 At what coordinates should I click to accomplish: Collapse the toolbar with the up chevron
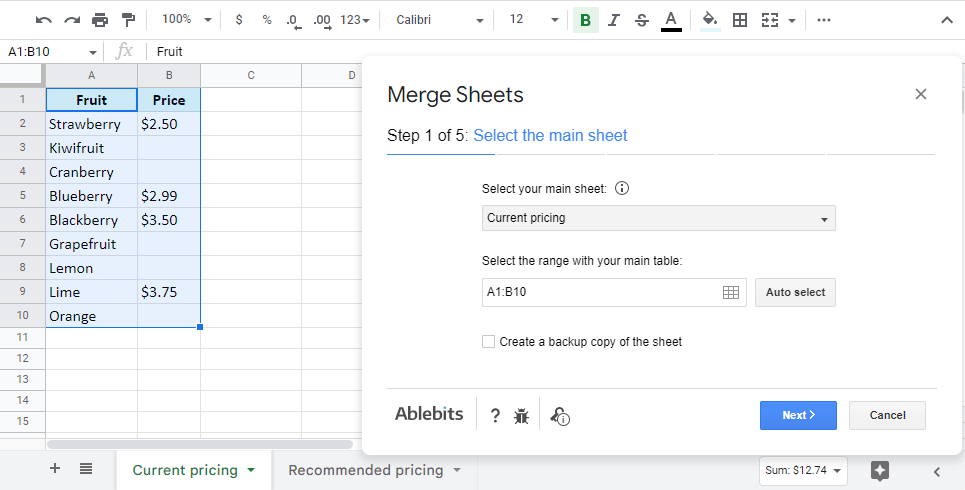[x=947, y=20]
